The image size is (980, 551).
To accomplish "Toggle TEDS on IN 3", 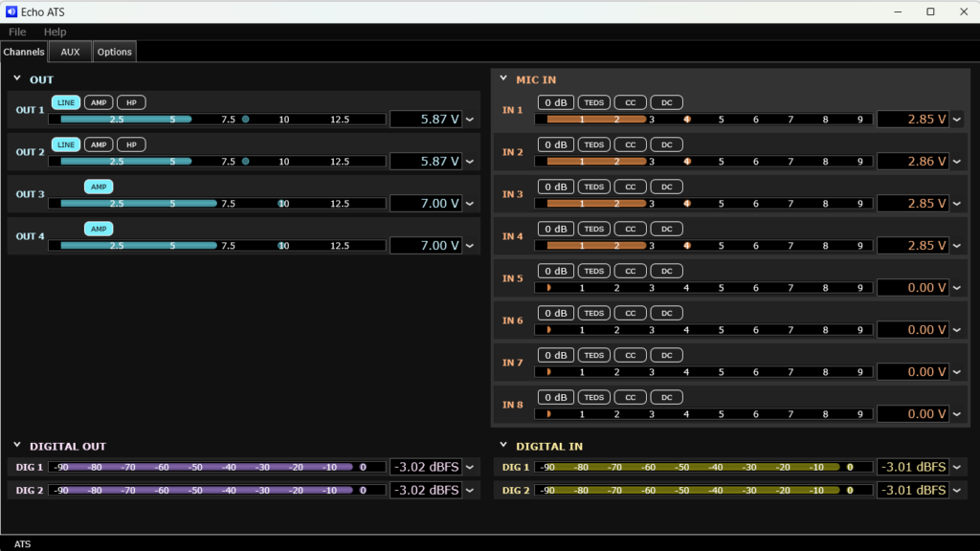I will click(x=594, y=187).
